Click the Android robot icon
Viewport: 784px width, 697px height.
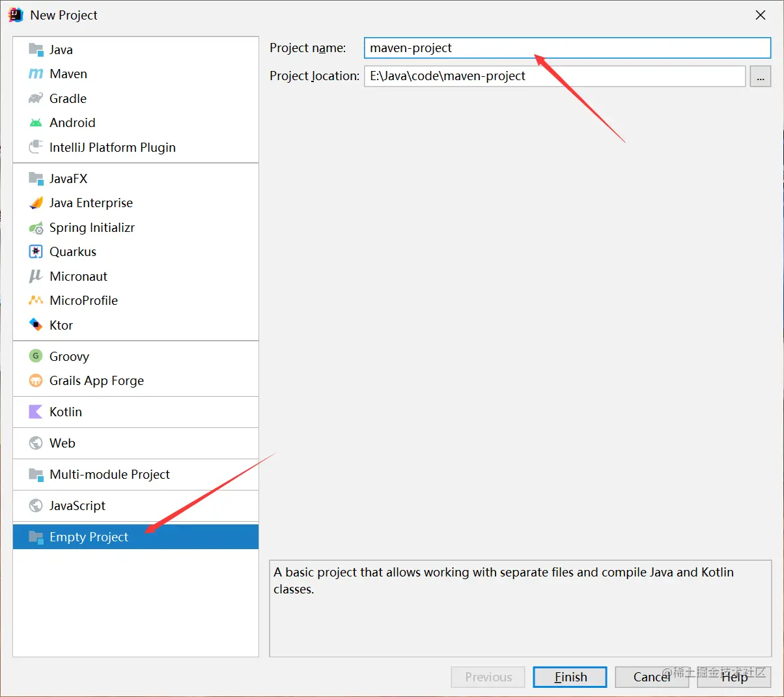(x=36, y=123)
